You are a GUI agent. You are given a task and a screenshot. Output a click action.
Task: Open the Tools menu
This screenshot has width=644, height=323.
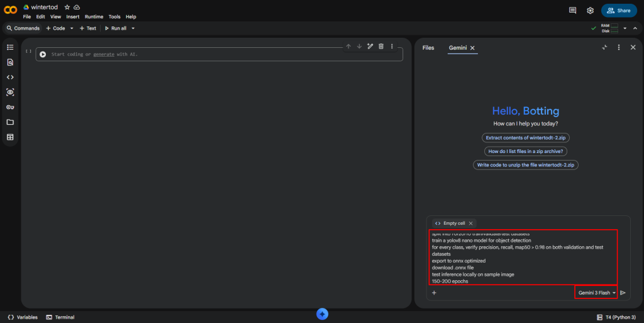click(x=114, y=17)
